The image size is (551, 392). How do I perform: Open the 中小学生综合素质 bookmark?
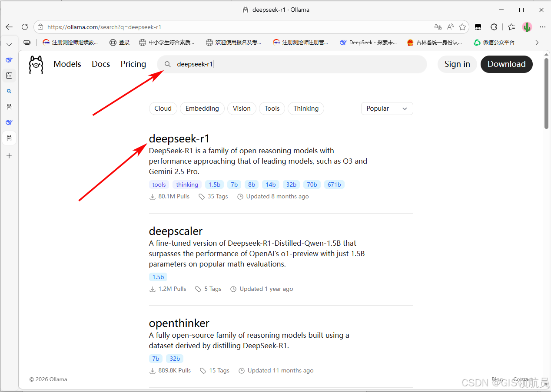pyautogui.click(x=166, y=43)
